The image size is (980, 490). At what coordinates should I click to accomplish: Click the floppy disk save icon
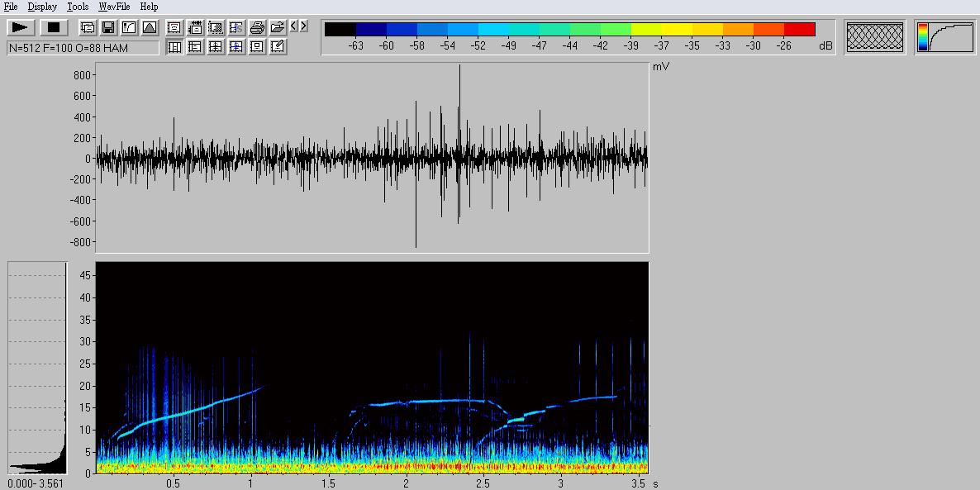(108, 27)
